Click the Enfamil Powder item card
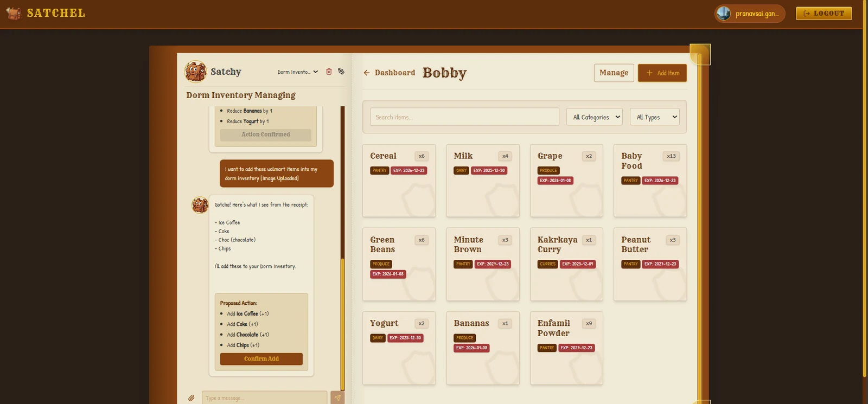This screenshot has height=404, width=868. point(566,348)
